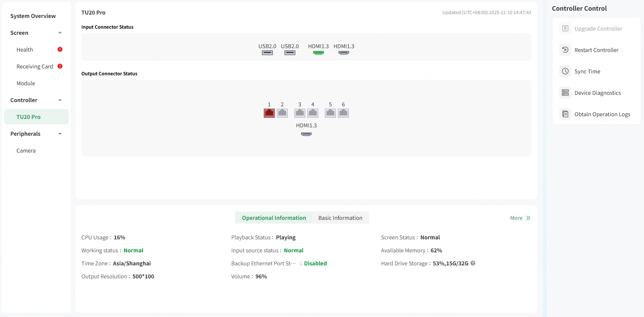Click the Restart Controller icon
The image size is (644, 317).
pyautogui.click(x=565, y=50)
